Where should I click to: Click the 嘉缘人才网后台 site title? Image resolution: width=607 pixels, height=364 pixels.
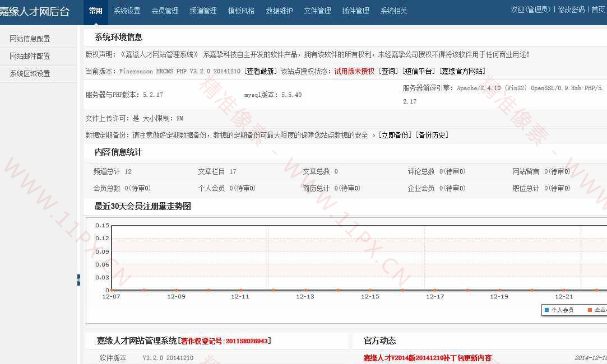(x=35, y=12)
